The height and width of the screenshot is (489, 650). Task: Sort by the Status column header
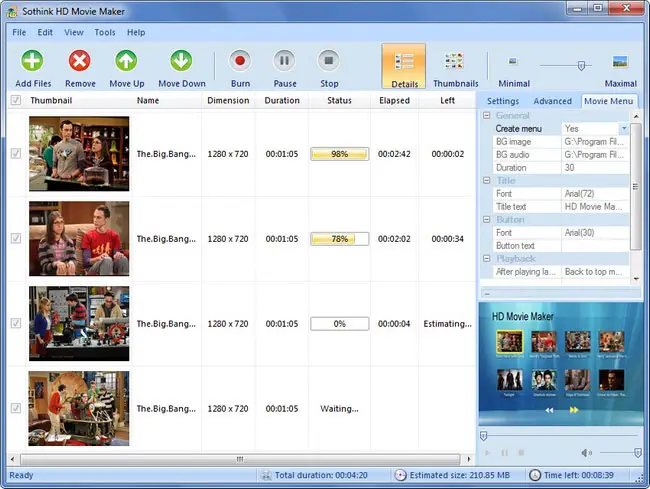coord(340,100)
